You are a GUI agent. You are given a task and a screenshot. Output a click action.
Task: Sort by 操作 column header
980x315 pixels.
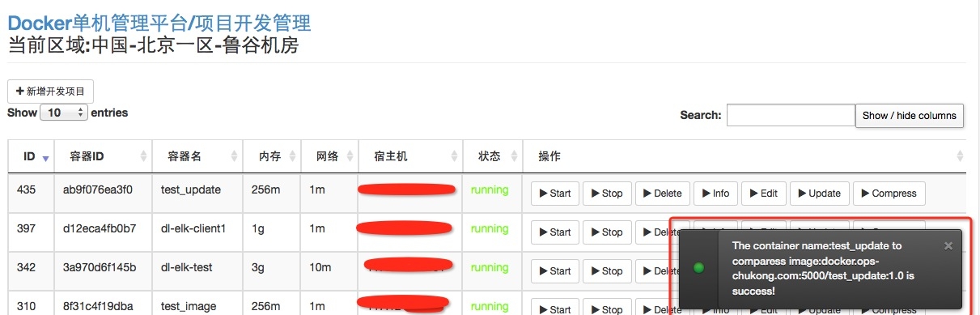[745, 156]
